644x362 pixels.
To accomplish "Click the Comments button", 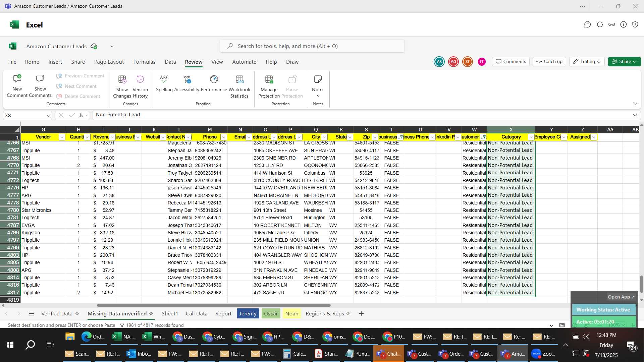I will (511, 62).
